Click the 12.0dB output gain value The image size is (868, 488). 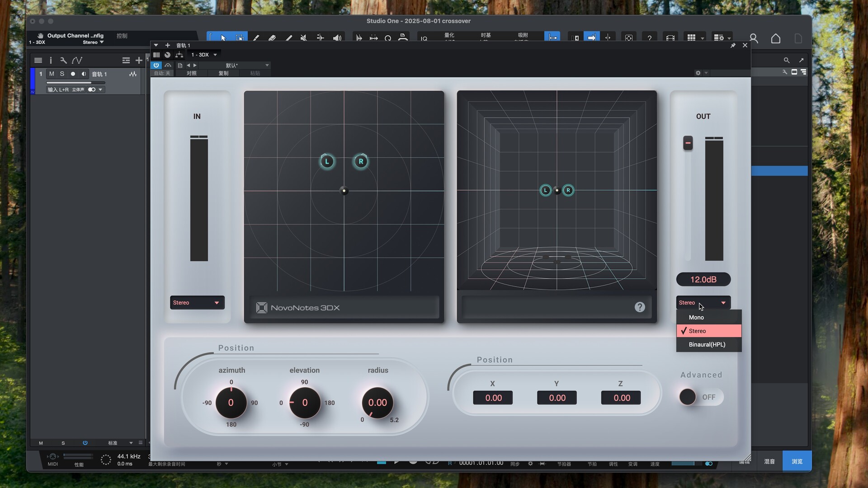tap(703, 279)
